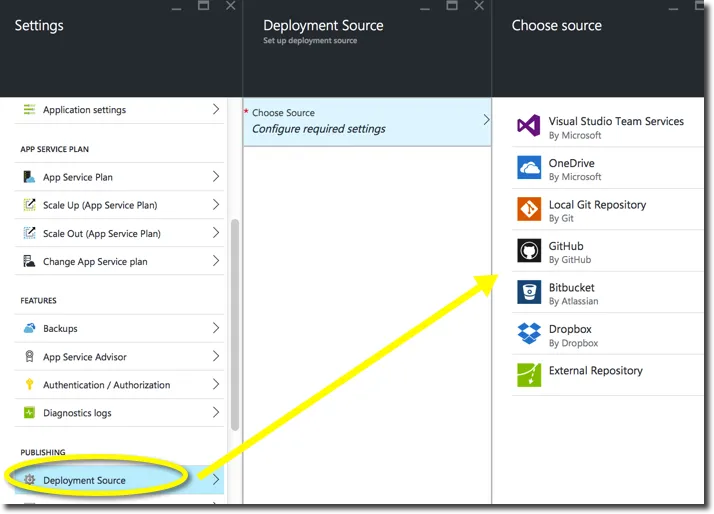The width and height of the screenshot is (714, 514).
Task: Click the Local Git Repository icon
Action: pyautogui.click(x=529, y=209)
